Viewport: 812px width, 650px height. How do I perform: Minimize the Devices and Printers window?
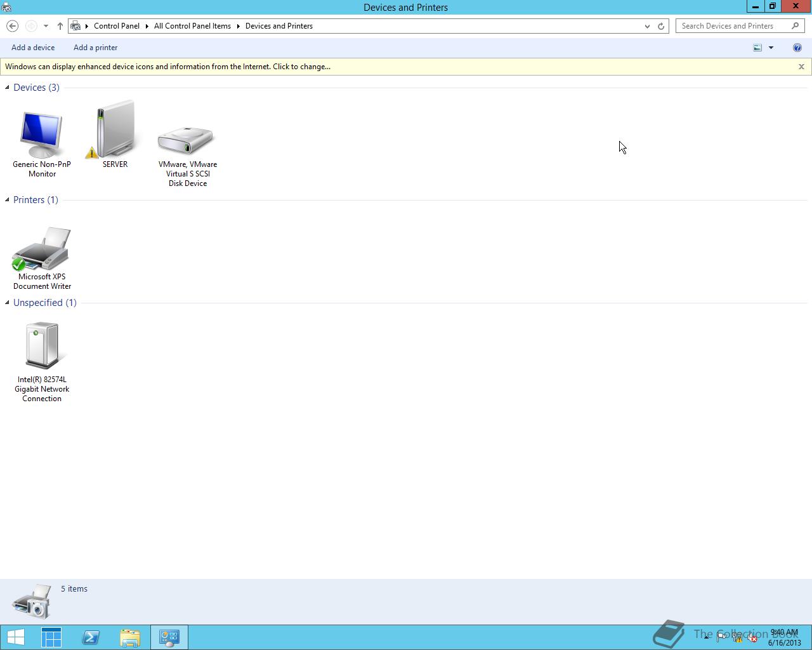coord(755,6)
